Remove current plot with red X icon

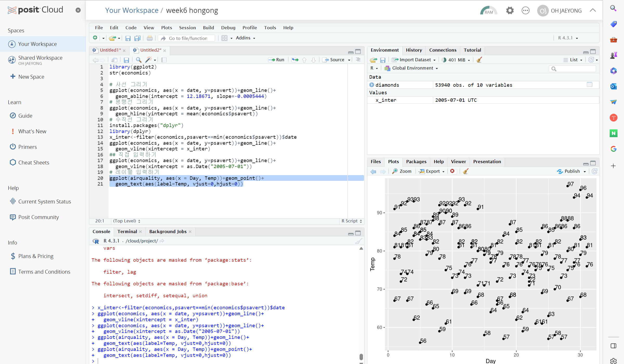[452, 171]
